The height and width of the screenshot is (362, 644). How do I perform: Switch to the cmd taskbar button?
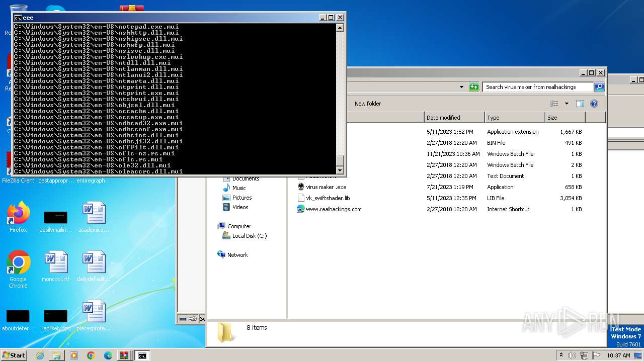click(x=142, y=355)
